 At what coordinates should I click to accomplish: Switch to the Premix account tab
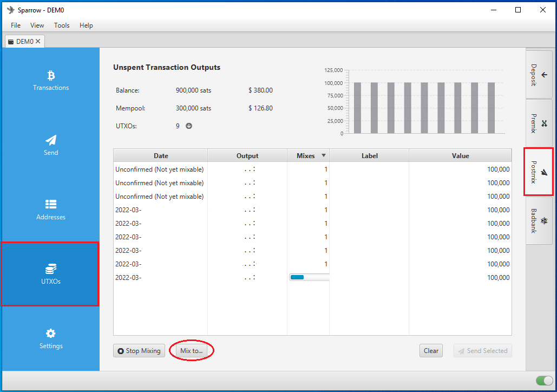click(539, 123)
